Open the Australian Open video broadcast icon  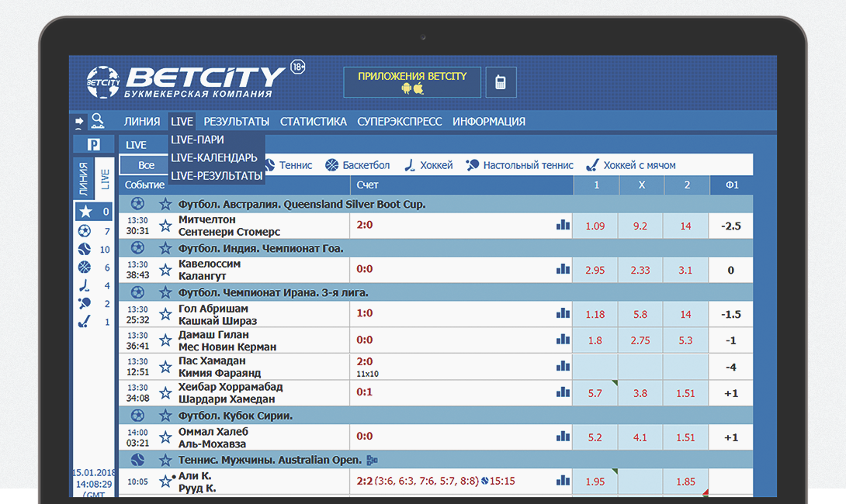point(372,461)
